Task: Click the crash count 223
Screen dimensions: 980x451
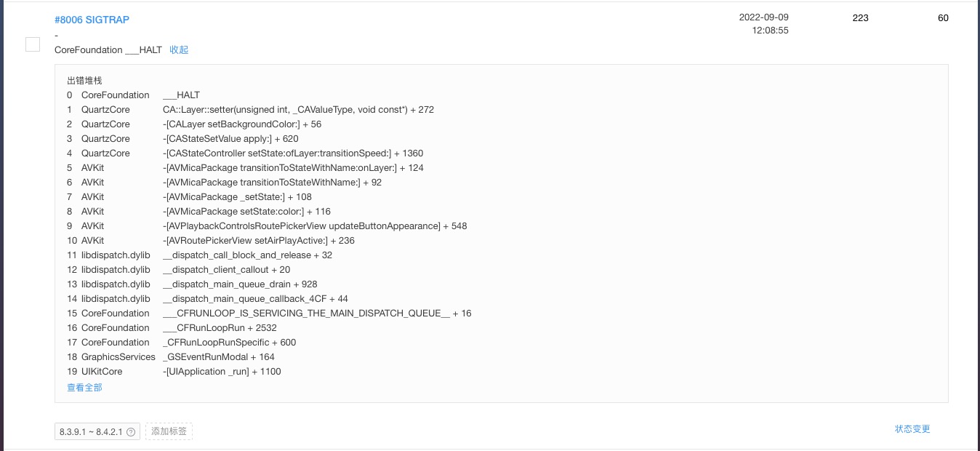Action: pos(860,18)
